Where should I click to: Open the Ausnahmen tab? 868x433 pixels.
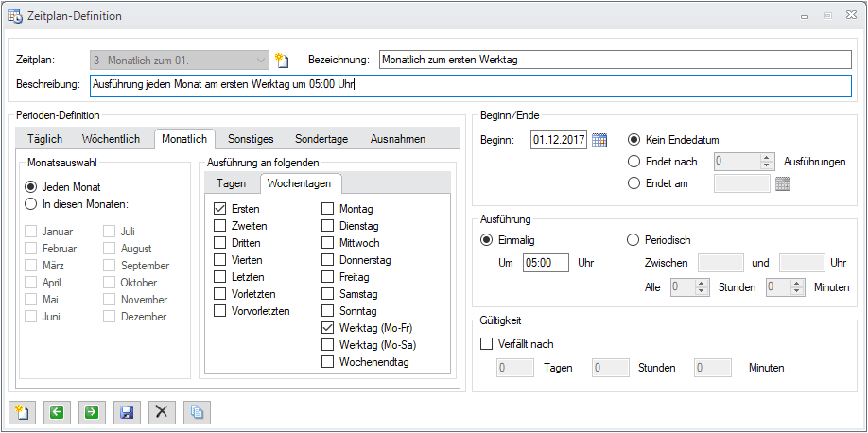point(397,139)
